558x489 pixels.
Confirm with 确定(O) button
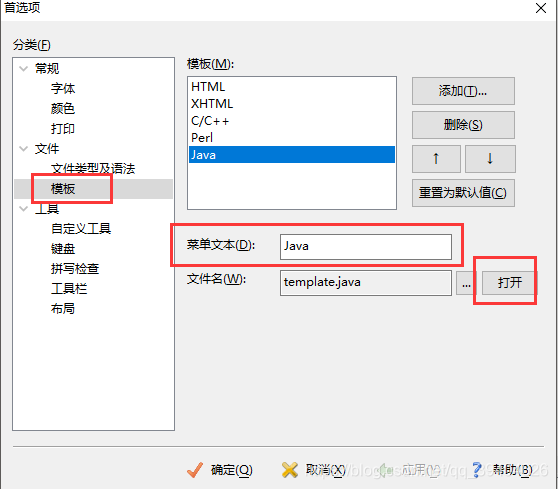click(220, 470)
